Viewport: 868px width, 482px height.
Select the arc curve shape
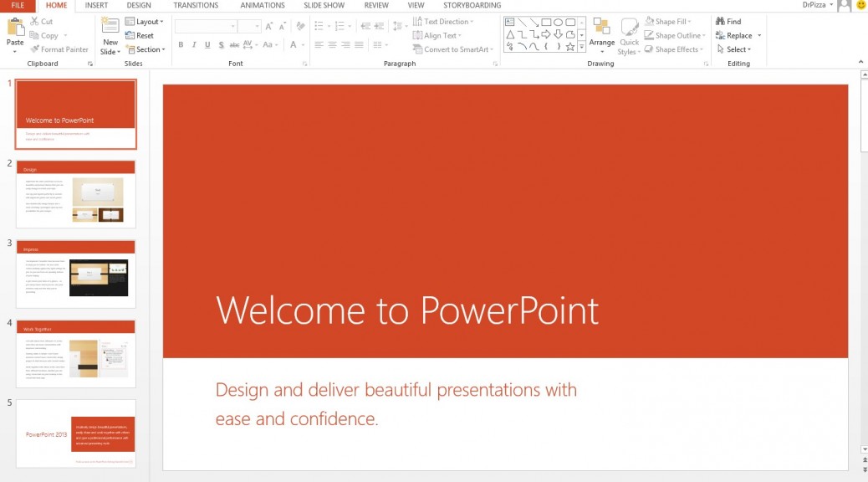point(522,47)
